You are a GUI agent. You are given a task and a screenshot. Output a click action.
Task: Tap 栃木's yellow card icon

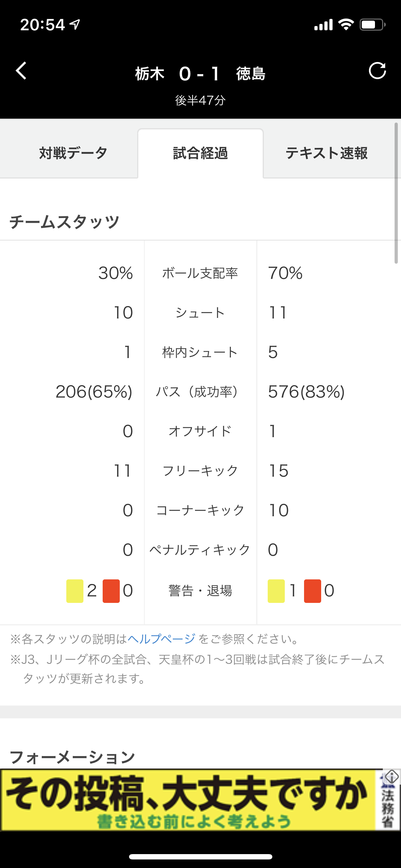[x=75, y=591]
